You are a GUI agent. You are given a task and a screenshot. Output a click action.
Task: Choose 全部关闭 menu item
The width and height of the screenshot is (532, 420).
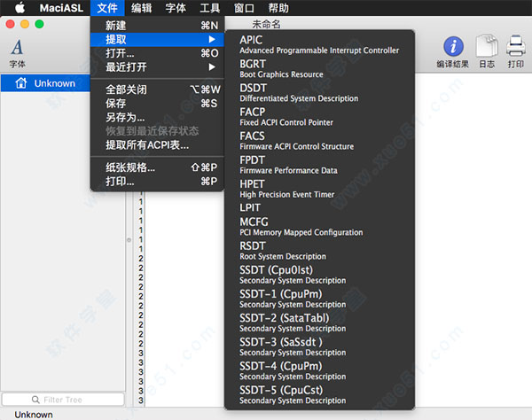pos(158,89)
